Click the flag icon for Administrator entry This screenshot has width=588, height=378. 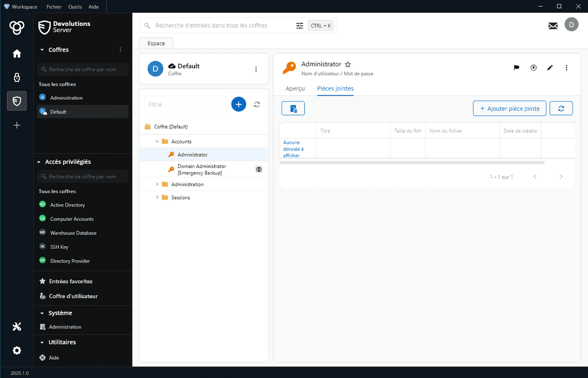click(516, 68)
